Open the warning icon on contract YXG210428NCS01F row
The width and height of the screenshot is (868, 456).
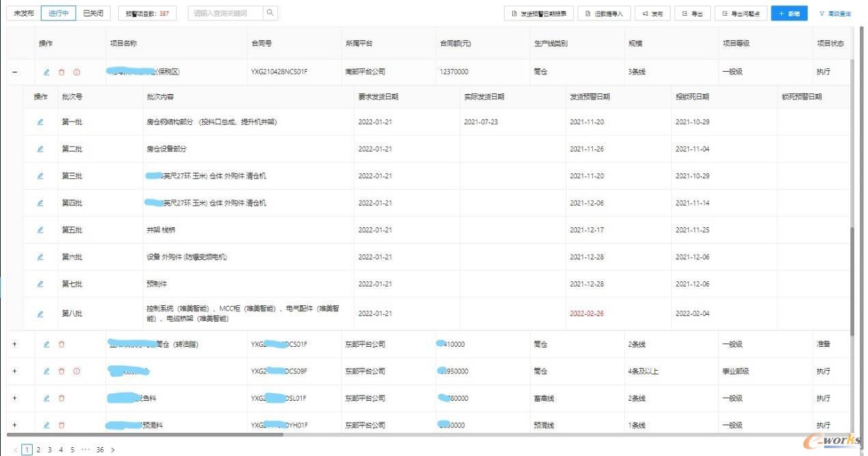(76, 72)
